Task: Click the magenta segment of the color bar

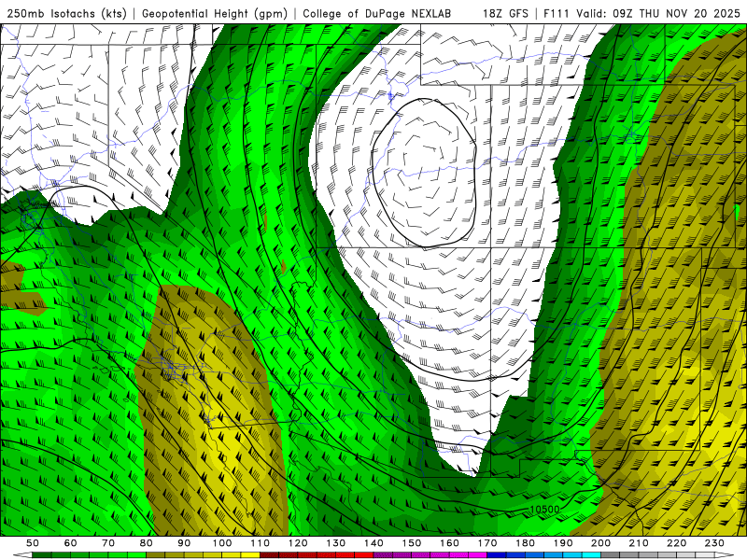Action: pos(430,555)
